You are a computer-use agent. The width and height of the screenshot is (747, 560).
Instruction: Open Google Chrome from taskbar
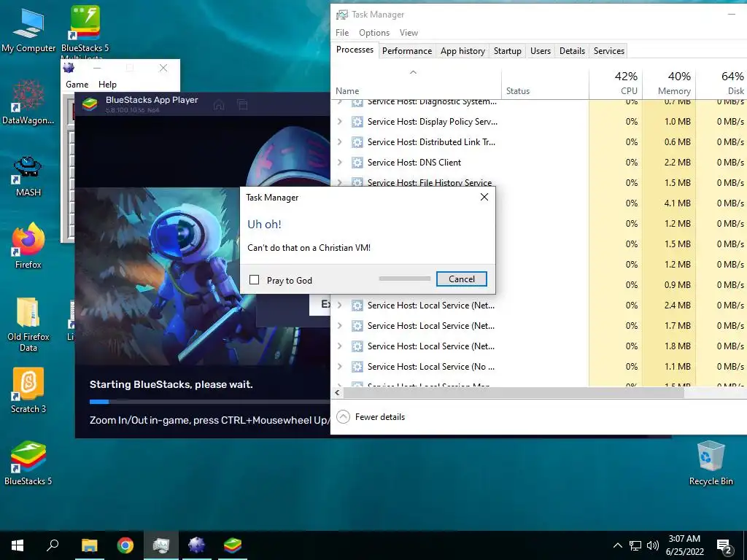125,545
